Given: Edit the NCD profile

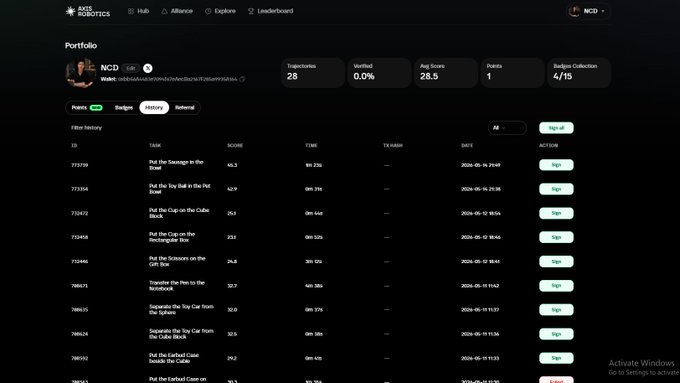Looking at the screenshot, I should click(x=131, y=68).
